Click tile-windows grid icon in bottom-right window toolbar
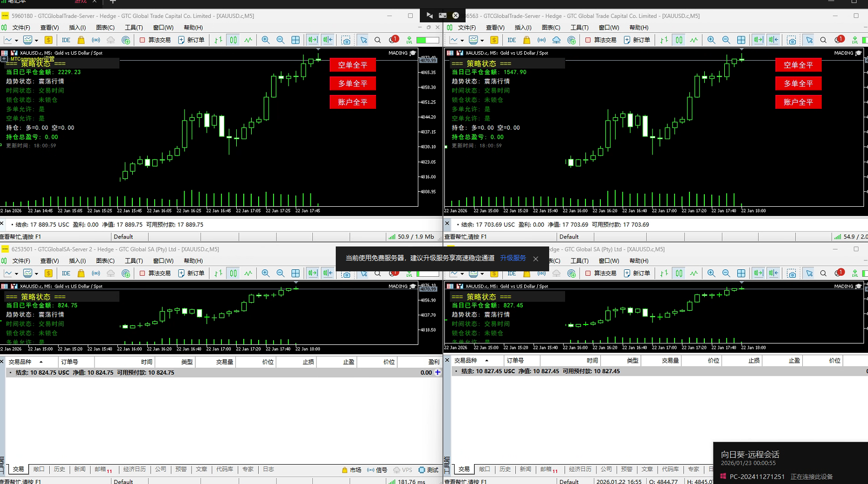This screenshot has width=868, height=484. [x=741, y=273]
